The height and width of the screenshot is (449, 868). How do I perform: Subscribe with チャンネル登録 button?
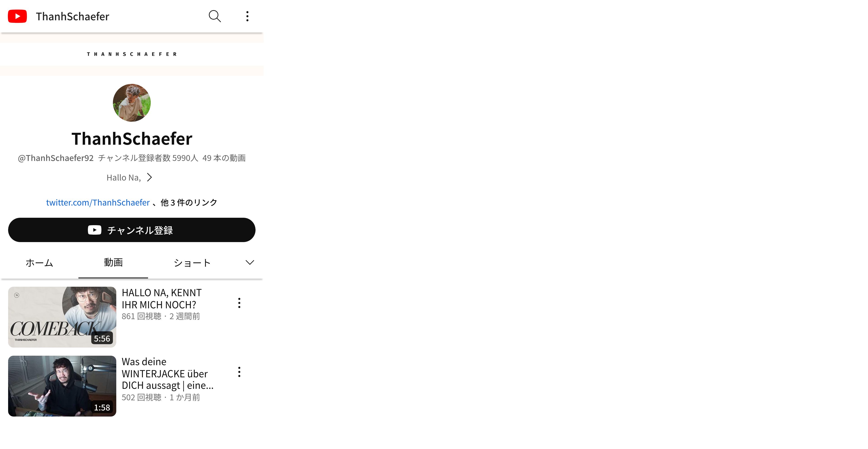pos(132,230)
